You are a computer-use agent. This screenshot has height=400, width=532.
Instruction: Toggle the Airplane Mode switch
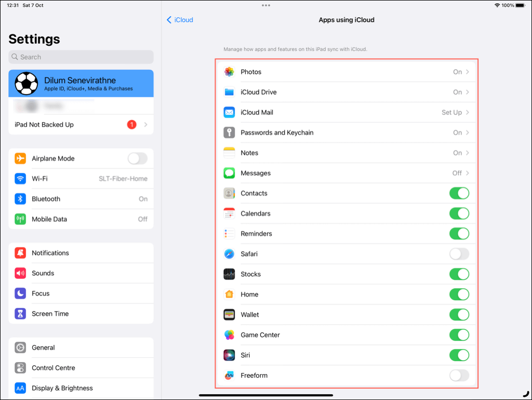click(x=137, y=159)
